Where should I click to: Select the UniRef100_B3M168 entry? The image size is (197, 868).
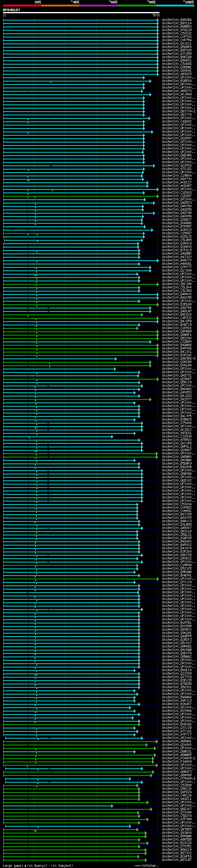tap(177, 305)
